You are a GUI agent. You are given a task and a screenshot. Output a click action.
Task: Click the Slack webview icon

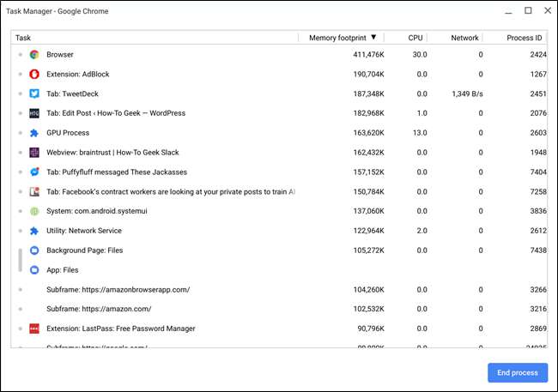coord(34,153)
